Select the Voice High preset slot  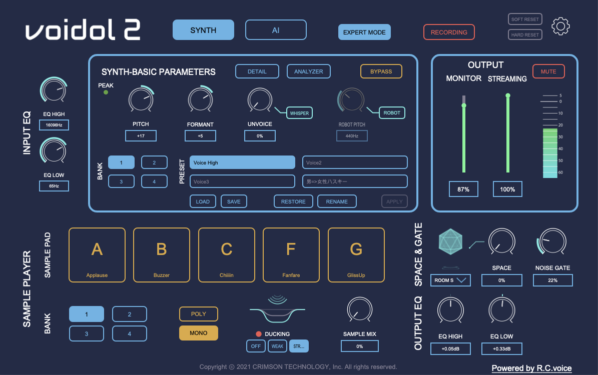[x=242, y=163]
